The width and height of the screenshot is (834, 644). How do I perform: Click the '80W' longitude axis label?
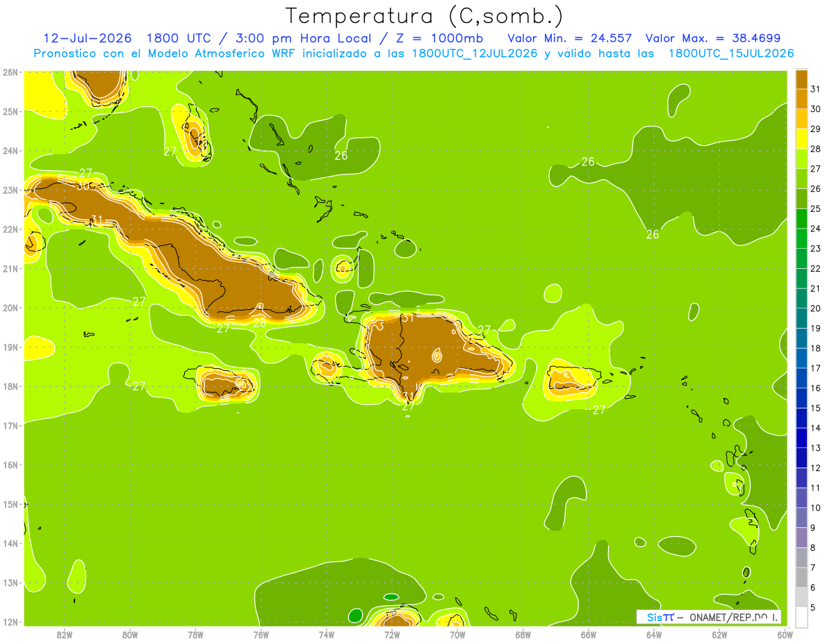[130, 634]
